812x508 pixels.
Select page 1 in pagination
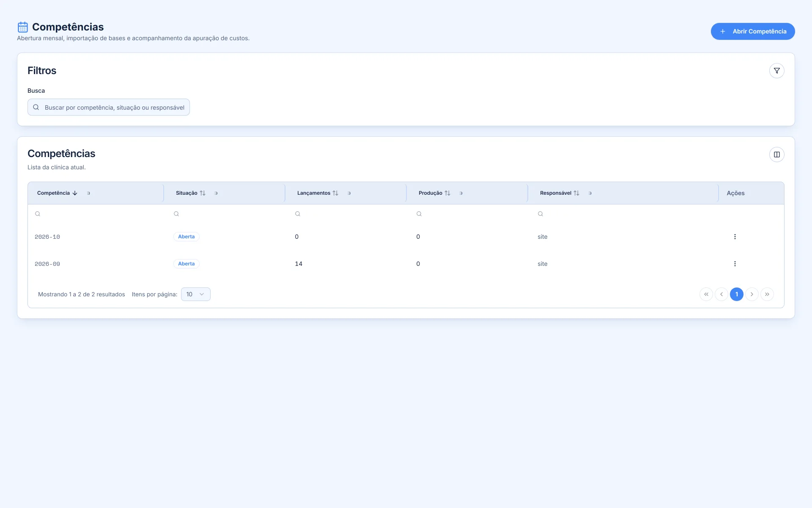pos(736,294)
